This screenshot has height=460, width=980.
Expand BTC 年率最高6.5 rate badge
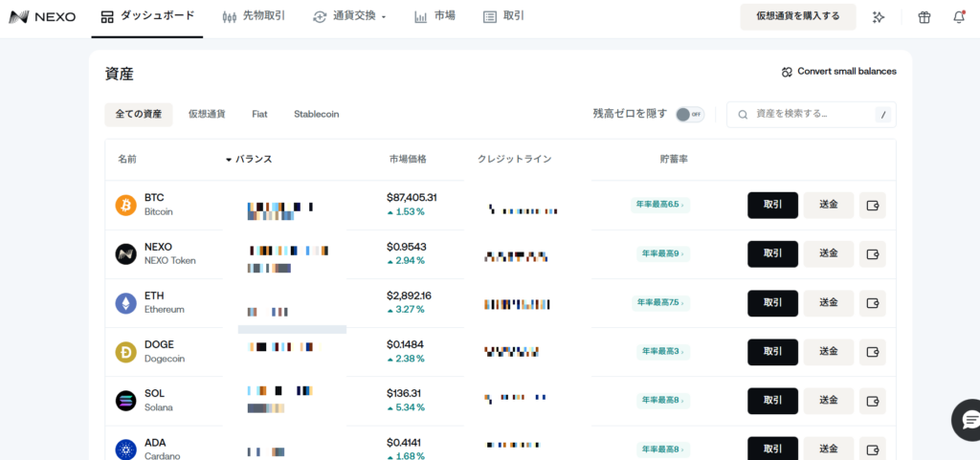tap(659, 205)
